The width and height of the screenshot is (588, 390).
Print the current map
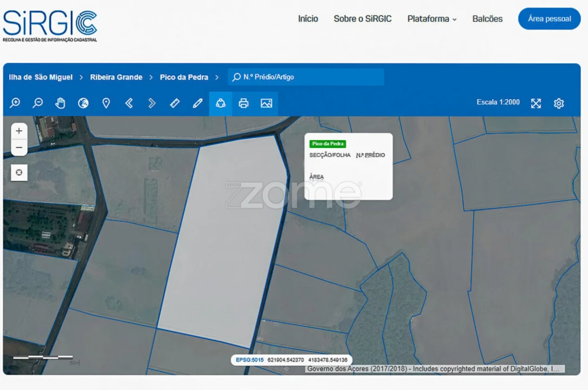click(x=244, y=103)
